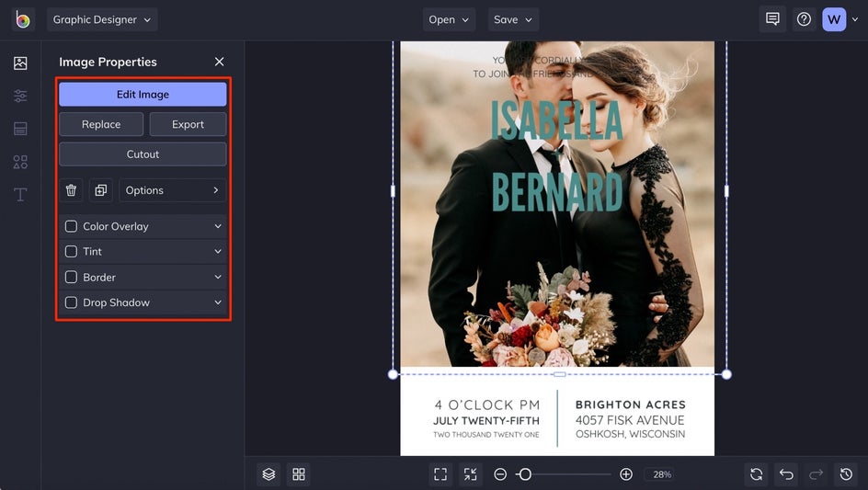The image size is (868, 490).
Task: Open the history clock icon
Action: tap(846, 474)
